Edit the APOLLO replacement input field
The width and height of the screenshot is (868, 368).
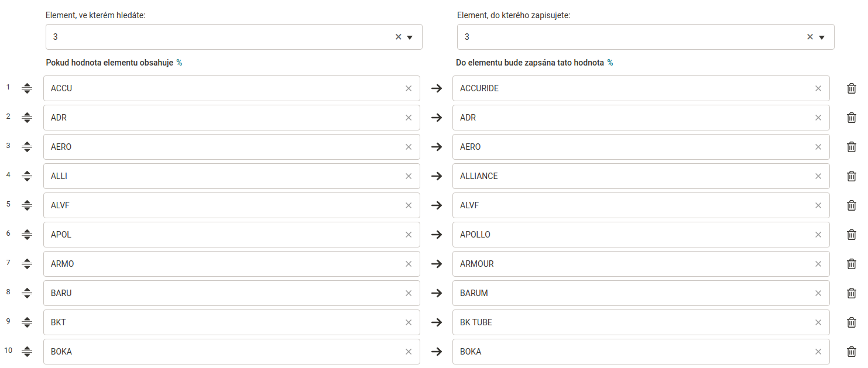632,235
